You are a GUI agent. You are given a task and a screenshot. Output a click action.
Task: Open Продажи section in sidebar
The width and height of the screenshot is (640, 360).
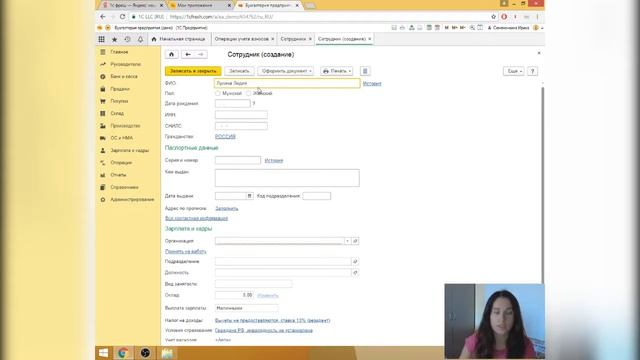(x=120, y=89)
